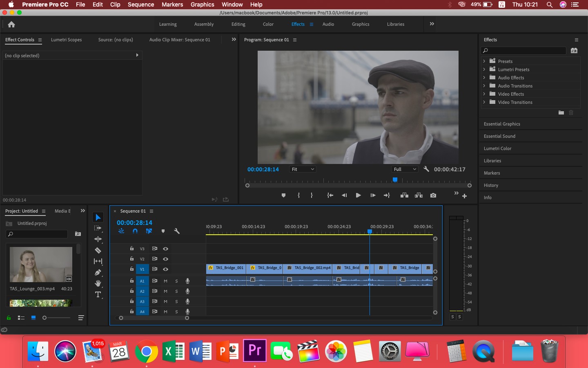Open the Fit zoom level dropdown
Viewport: 588px width, 368px height.
click(303, 169)
